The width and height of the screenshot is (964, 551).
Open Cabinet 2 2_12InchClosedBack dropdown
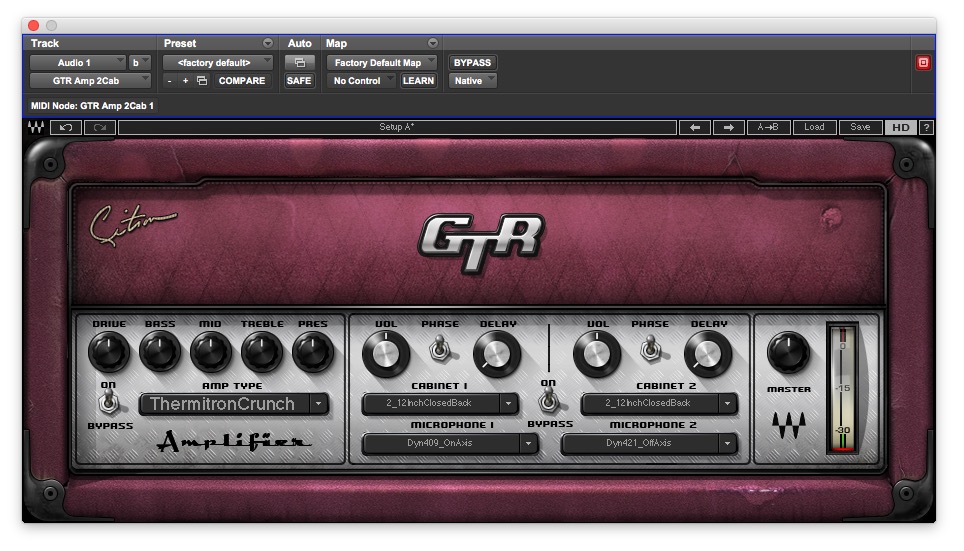pos(659,403)
